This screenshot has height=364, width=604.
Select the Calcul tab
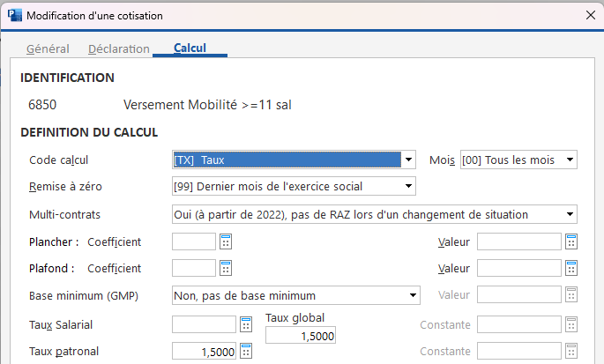190,48
